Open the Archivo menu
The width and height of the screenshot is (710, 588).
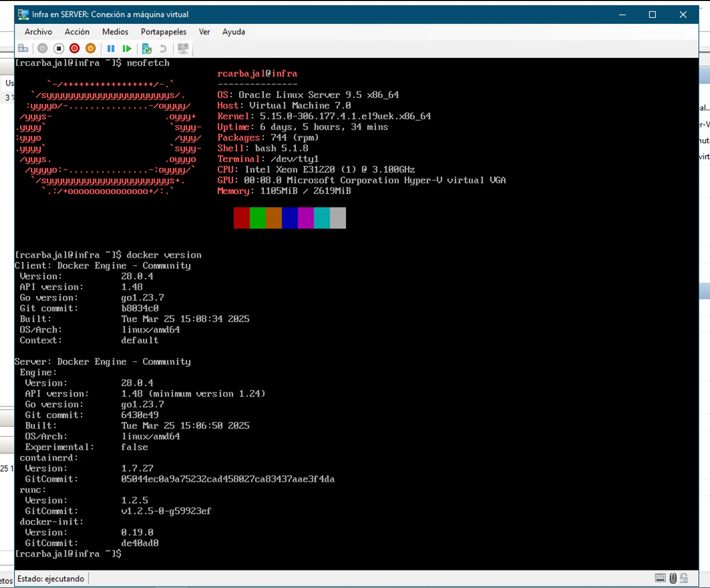click(x=38, y=32)
